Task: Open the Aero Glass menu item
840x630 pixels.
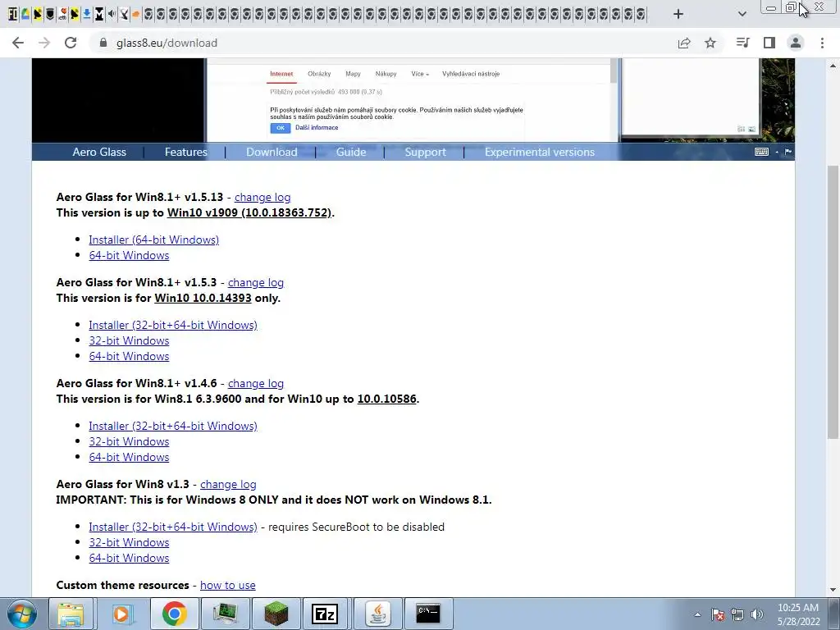Action: (x=99, y=152)
